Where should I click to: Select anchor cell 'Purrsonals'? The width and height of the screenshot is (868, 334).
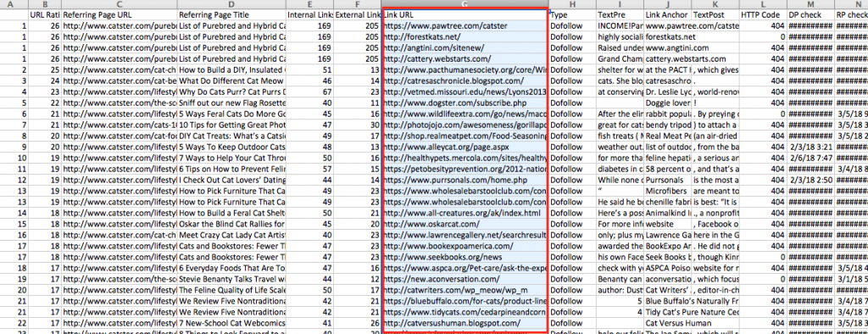(667, 180)
